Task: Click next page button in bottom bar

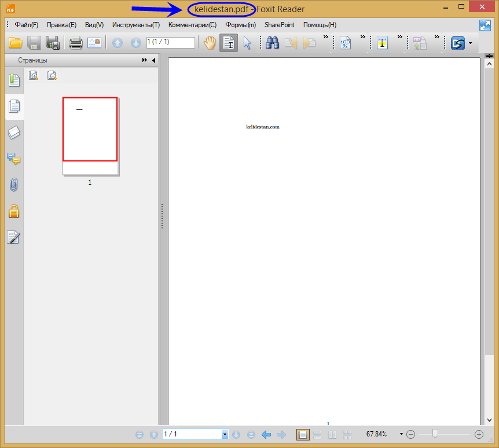Action: click(236, 435)
